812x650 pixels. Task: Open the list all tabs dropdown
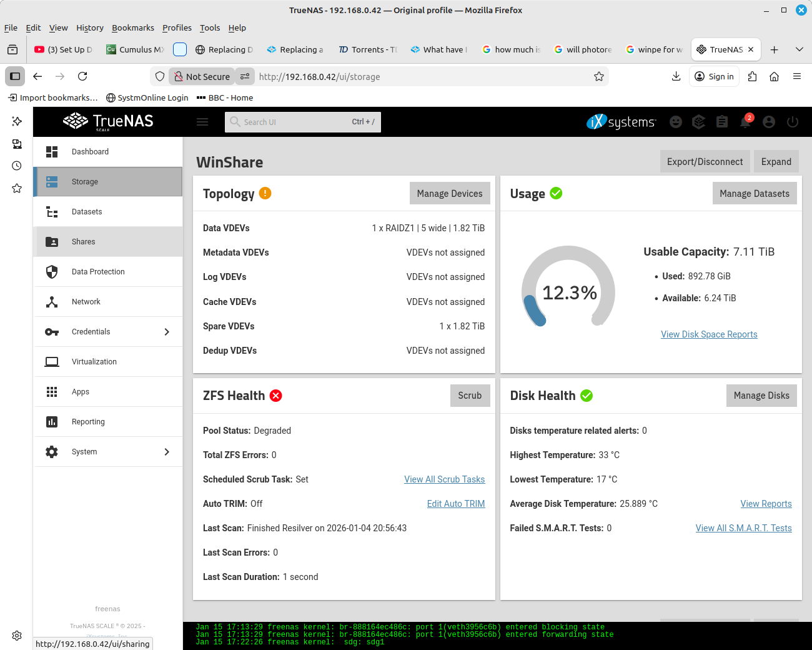[799, 49]
